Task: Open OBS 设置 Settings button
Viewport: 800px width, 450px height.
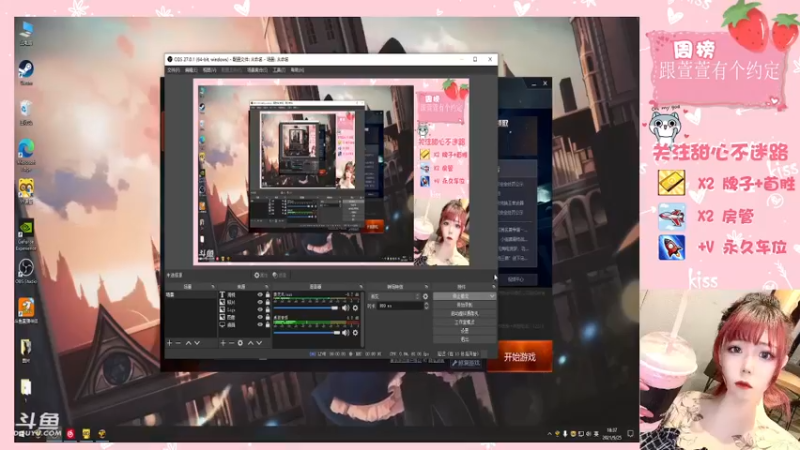Action: 464,331
